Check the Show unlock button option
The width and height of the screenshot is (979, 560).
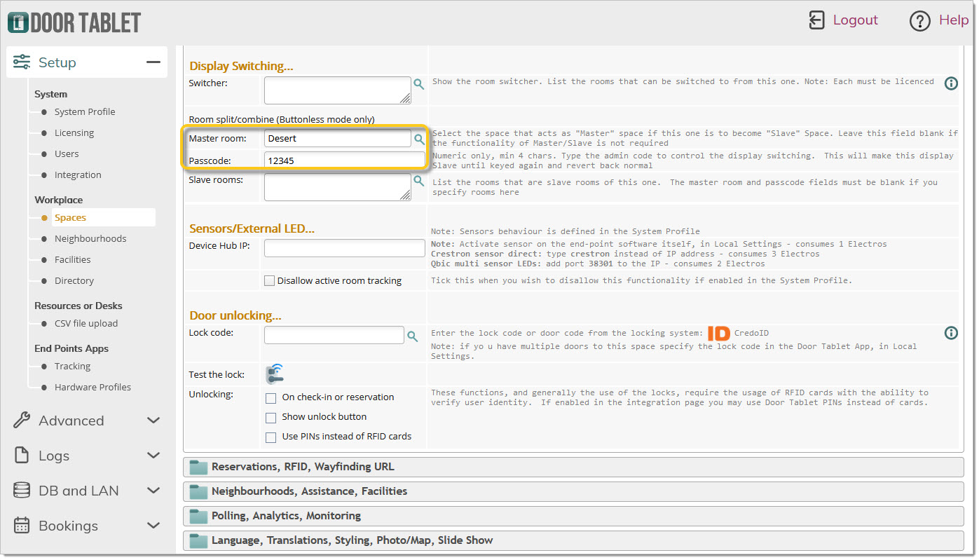[271, 418]
